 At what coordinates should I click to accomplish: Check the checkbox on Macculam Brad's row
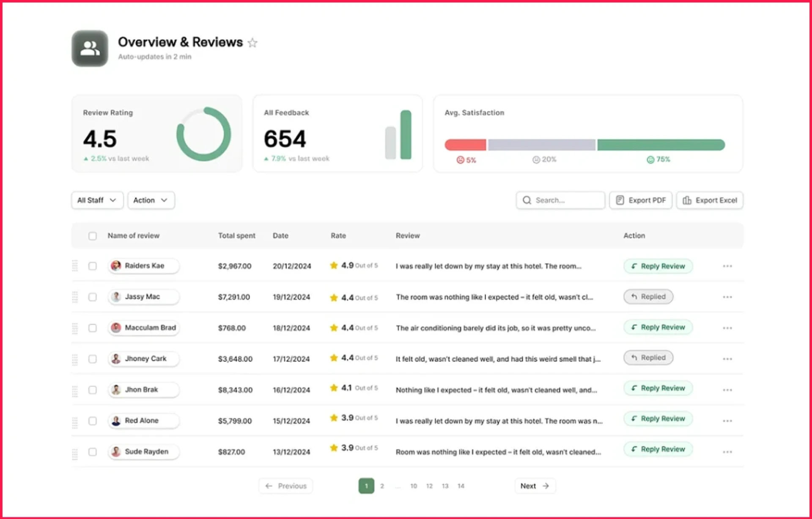coord(93,328)
